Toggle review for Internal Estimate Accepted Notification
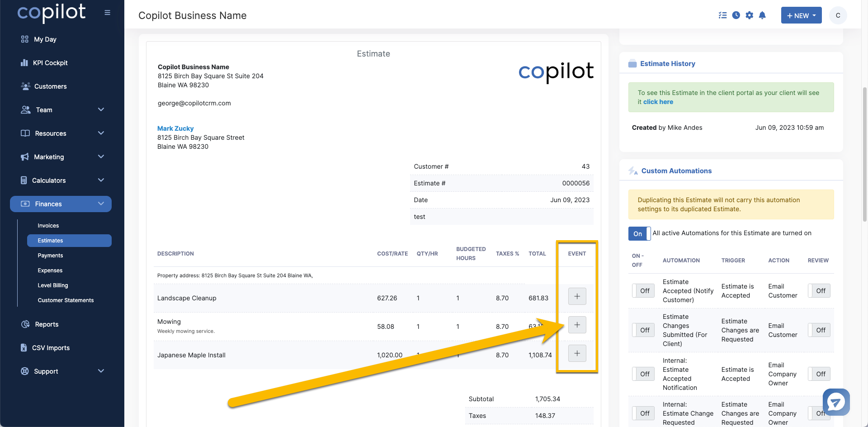 (x=819, y=374)
